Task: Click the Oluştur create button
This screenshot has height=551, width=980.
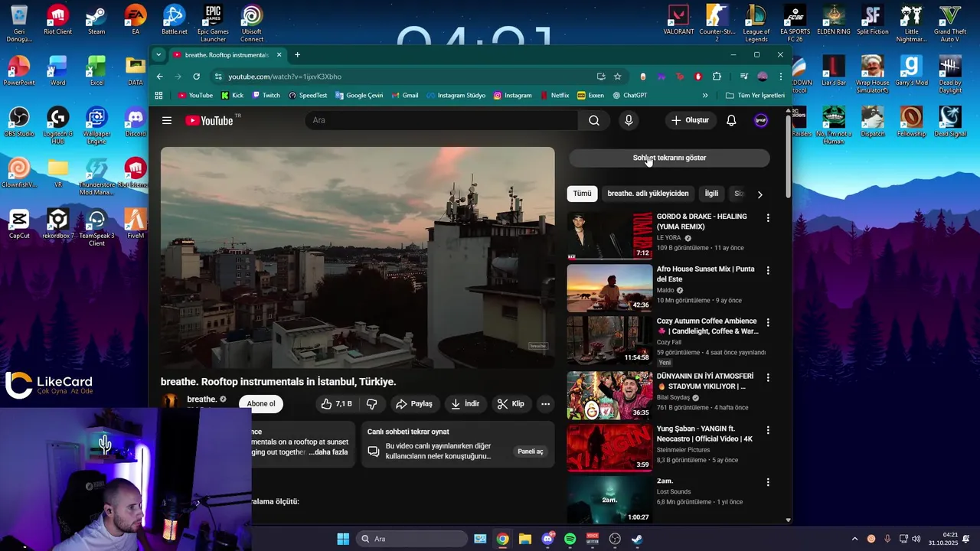Action: coord(691,120)
